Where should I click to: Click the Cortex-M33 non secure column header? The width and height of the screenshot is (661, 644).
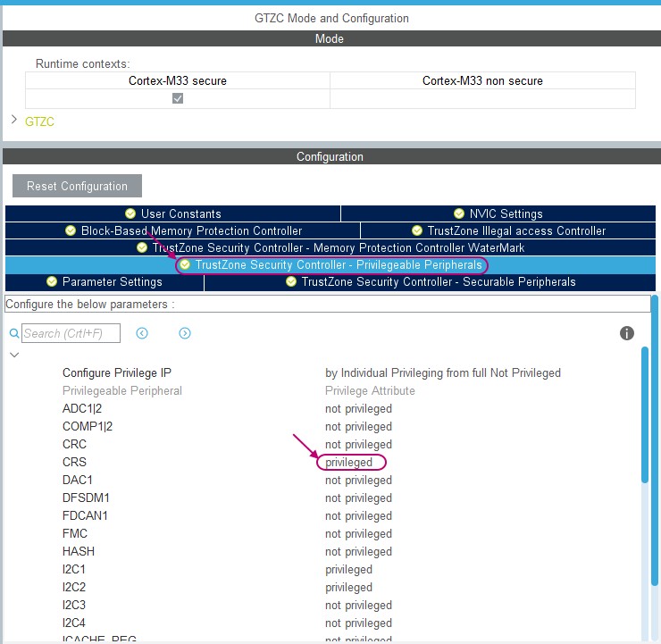click(x=482, y=80)
